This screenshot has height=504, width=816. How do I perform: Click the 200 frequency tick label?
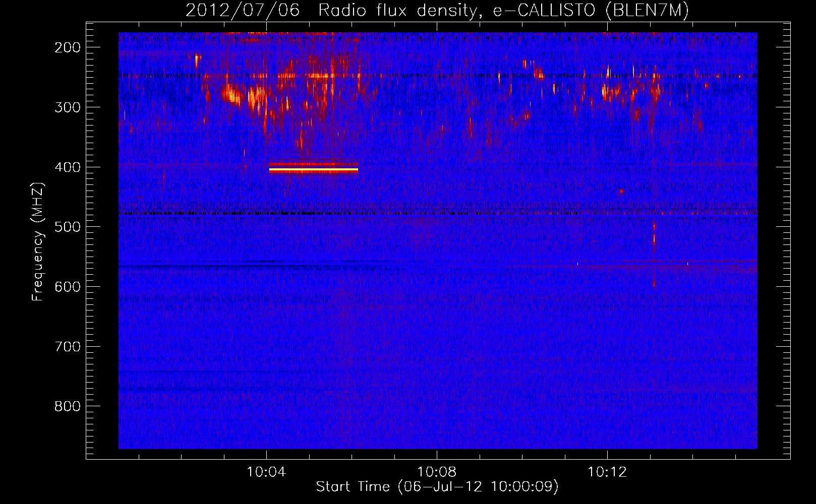tap(68, 47)
